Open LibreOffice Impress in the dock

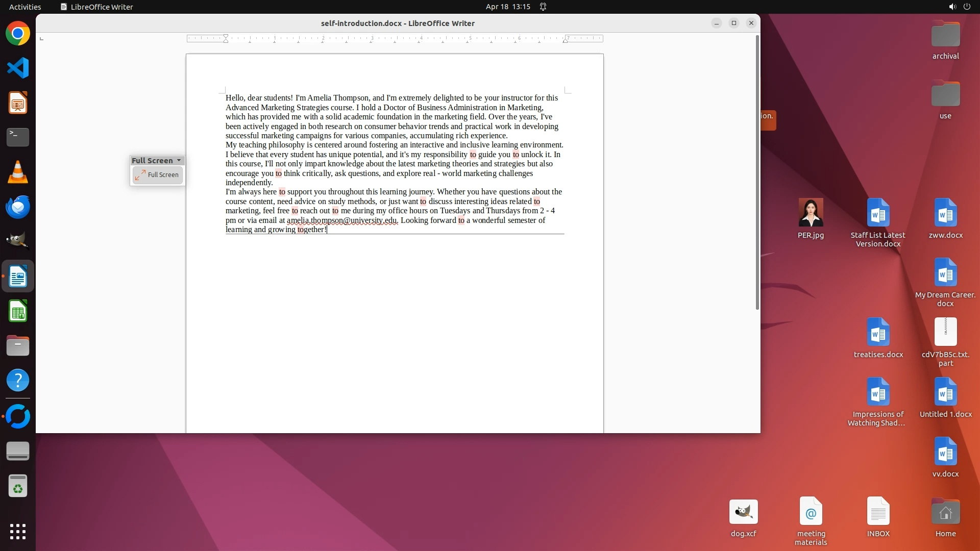coord(18,103)
